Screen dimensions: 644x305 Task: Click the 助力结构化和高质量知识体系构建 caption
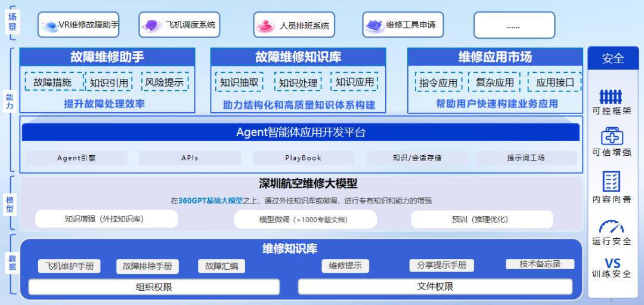pyautogui.click(x=299, y=105)
